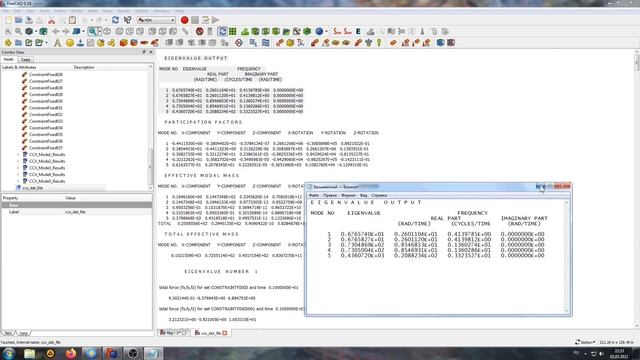Viewport: 640px width, 360px height.
Task: Open the Правка menu in Notepad
Action: [x=330, y=196]
